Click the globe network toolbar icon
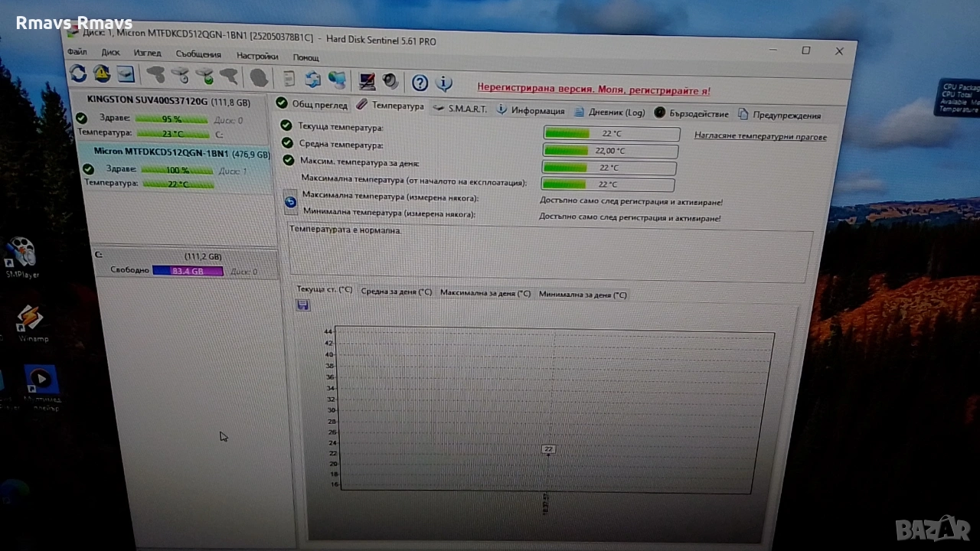 point(337,80)
